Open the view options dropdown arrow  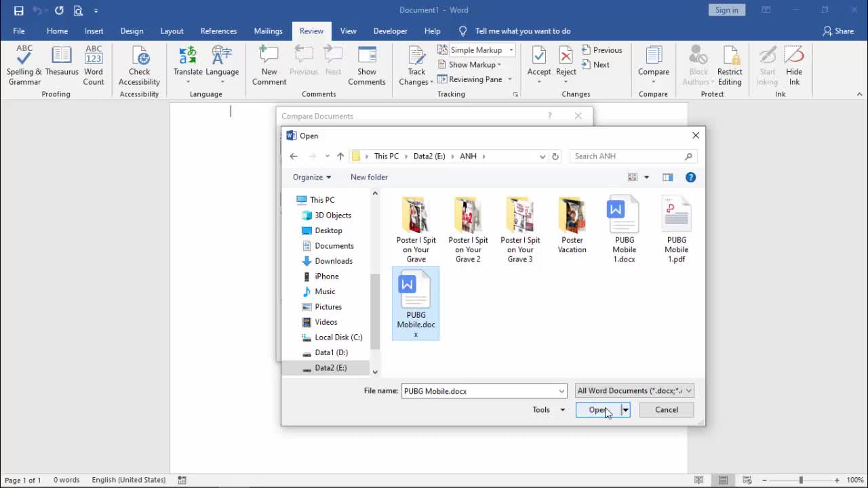(646, 178)
